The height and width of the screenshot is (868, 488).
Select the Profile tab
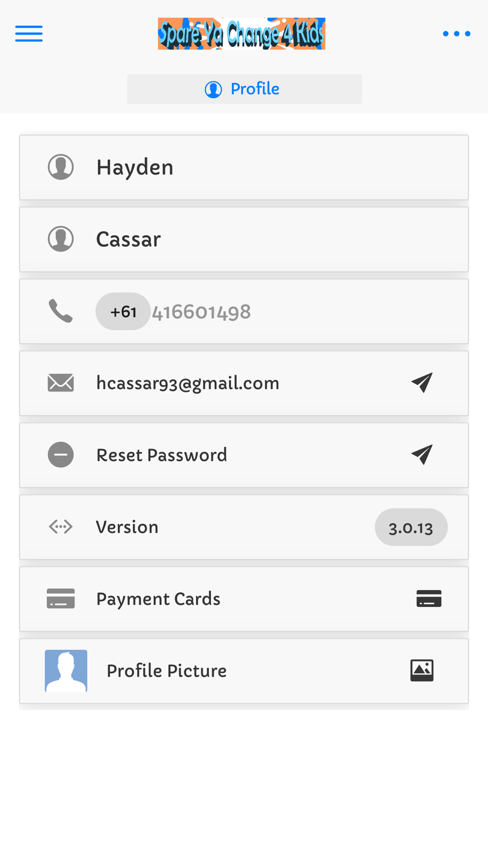pos(244,89)
